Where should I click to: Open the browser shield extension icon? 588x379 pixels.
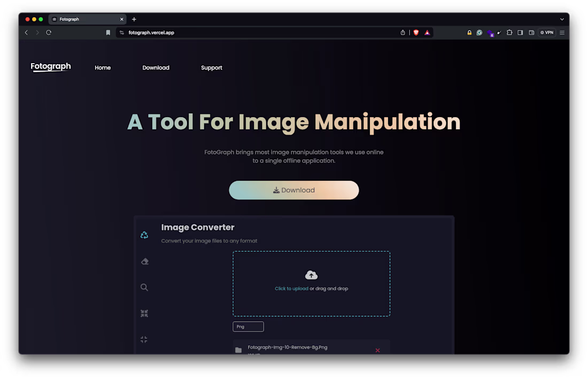tap(415, 32)
